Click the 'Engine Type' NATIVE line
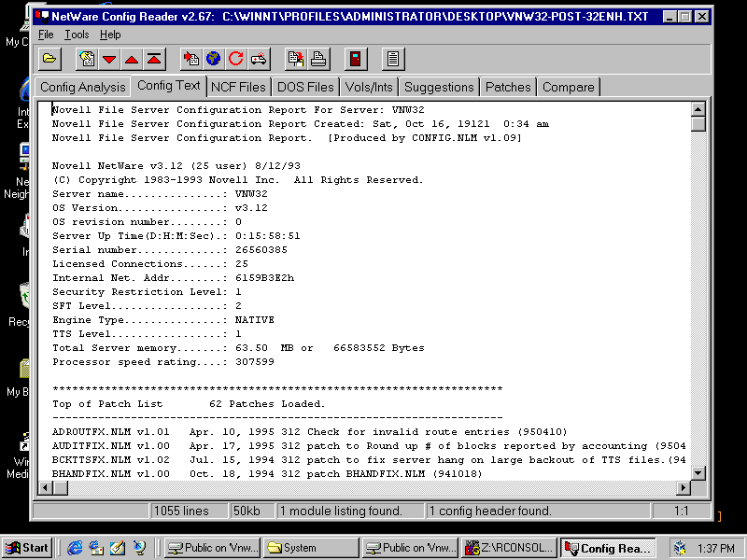Viewport: 747px width, 560px height. (163, 320)
